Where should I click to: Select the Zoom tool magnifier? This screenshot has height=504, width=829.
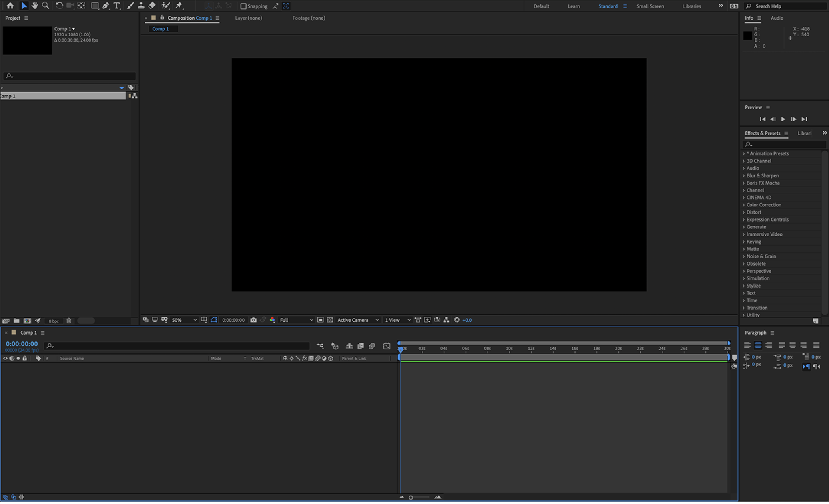(46, 6)
